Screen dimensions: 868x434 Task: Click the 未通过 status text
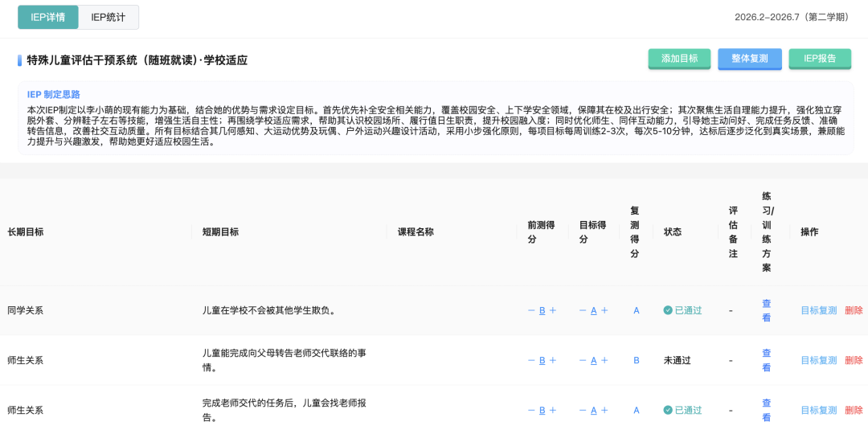(677, 360)
